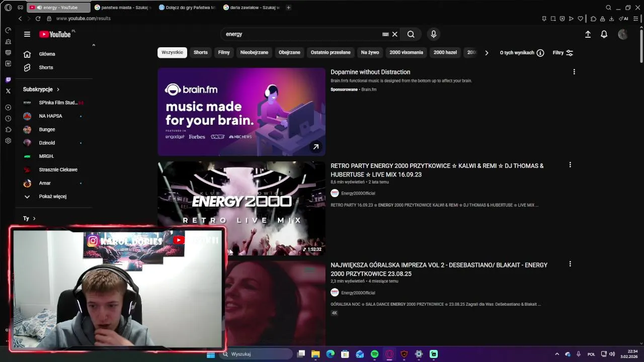The image size is (644, 362).
Task: Expand Subskrypcje section arrow
Action: coord(58,89)
